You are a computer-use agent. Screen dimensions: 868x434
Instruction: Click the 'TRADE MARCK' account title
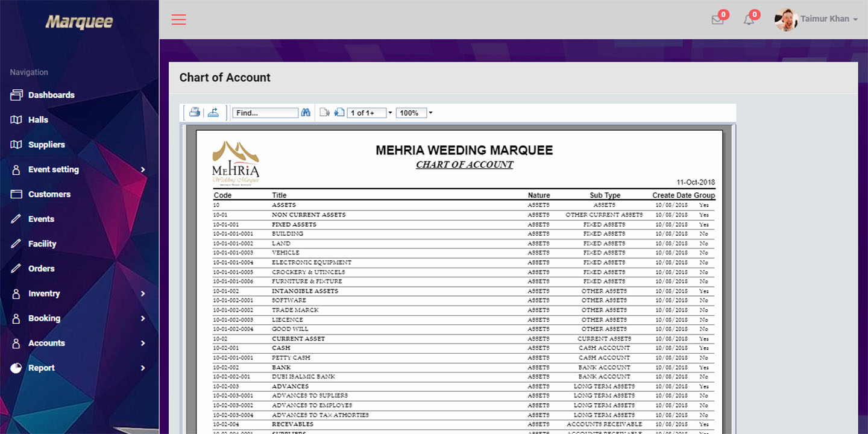coord(295,310)
